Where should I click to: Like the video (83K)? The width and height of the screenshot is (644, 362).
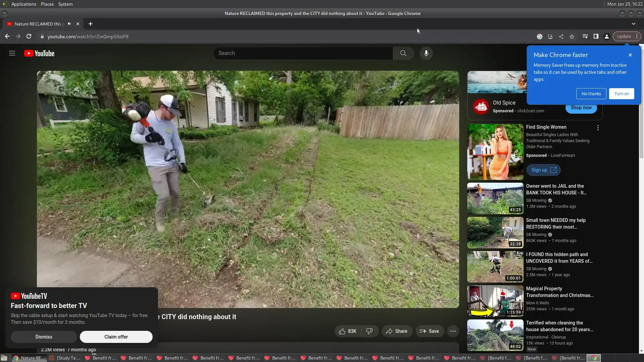pos(347,331)
